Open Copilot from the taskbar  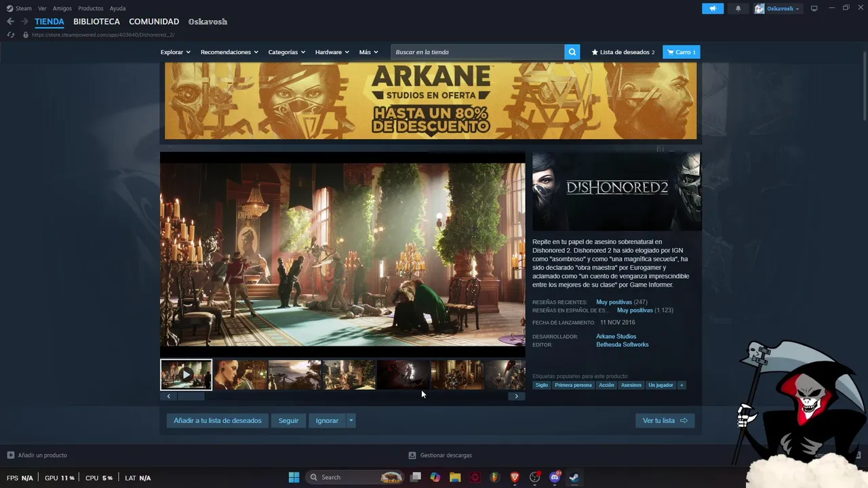point(435,477)
